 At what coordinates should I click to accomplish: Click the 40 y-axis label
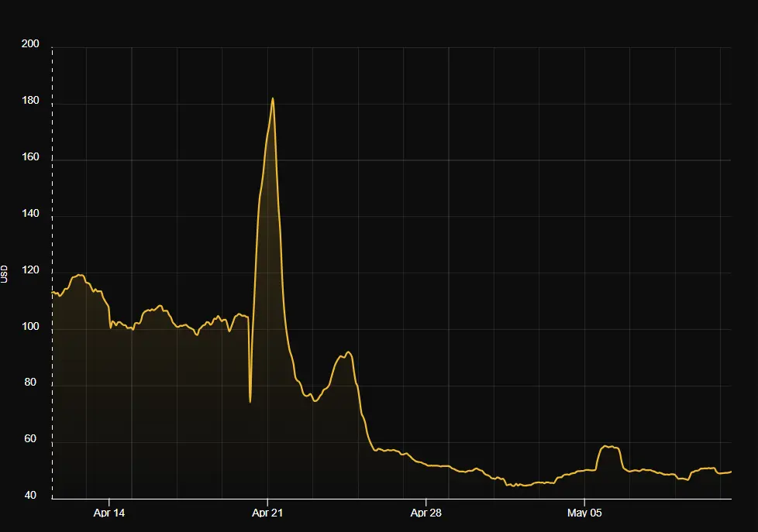[x=30, y=496]
